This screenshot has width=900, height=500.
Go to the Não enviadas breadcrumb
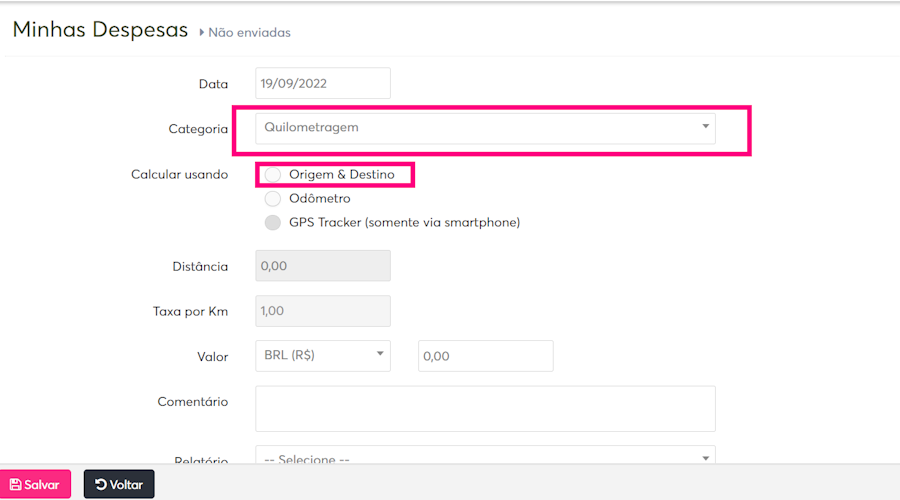[249, 33]
